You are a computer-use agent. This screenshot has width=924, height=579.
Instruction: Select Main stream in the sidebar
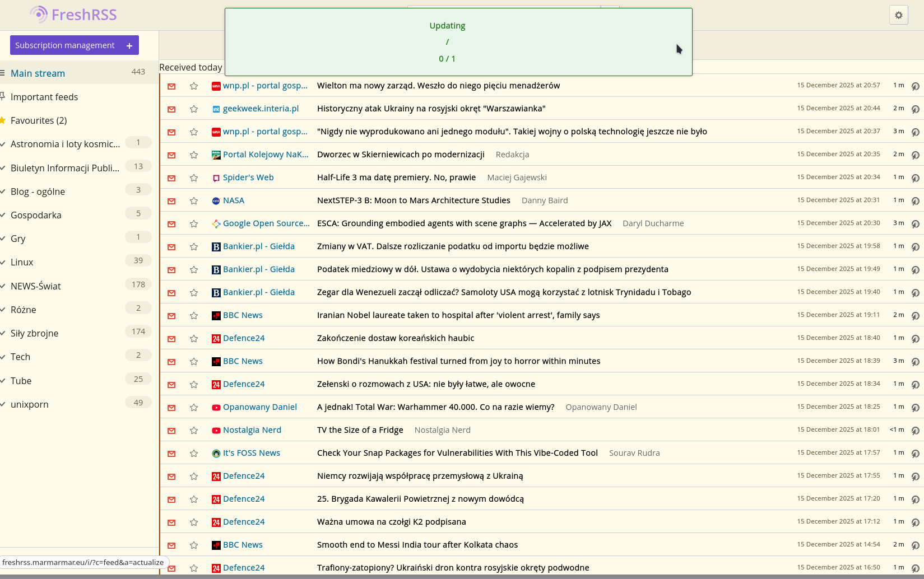point(38,73)
